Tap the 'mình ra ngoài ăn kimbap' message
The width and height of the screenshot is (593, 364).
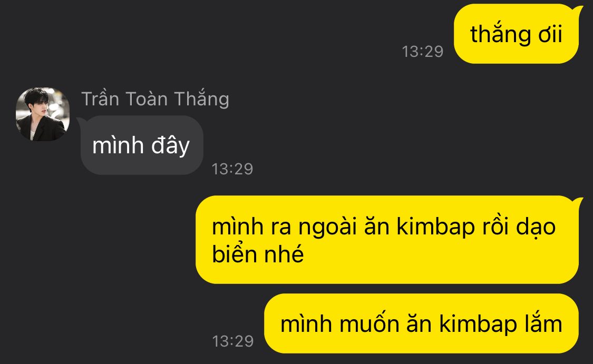pos(388,240)
